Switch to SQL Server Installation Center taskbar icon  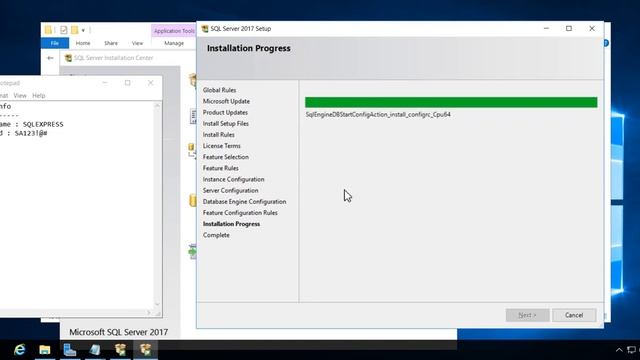[120, 350]
